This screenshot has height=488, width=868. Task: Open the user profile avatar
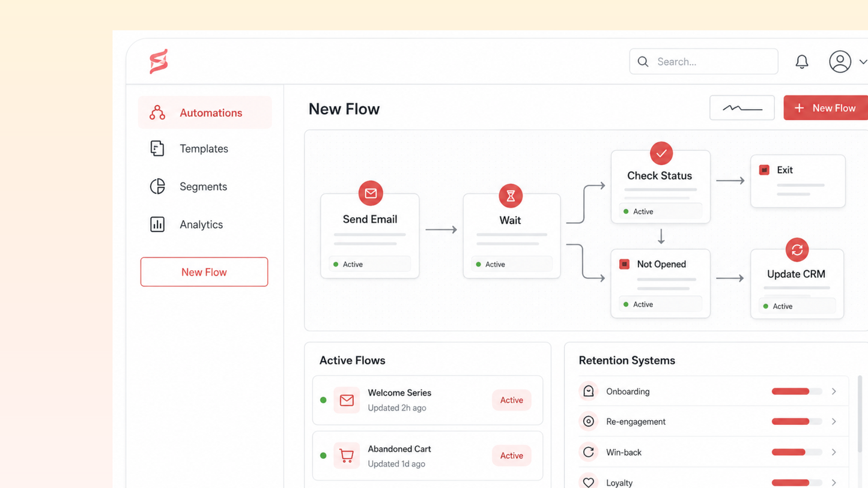coord(840,62)
